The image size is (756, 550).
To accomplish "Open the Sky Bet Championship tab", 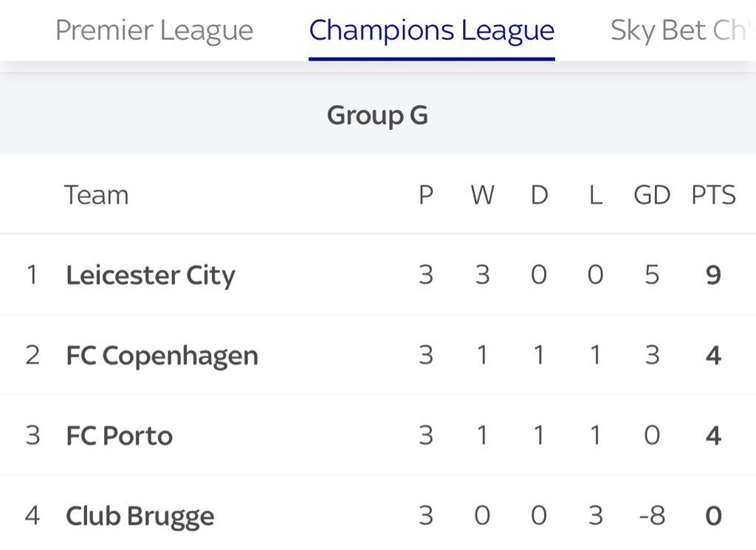I will click(683, 30).
